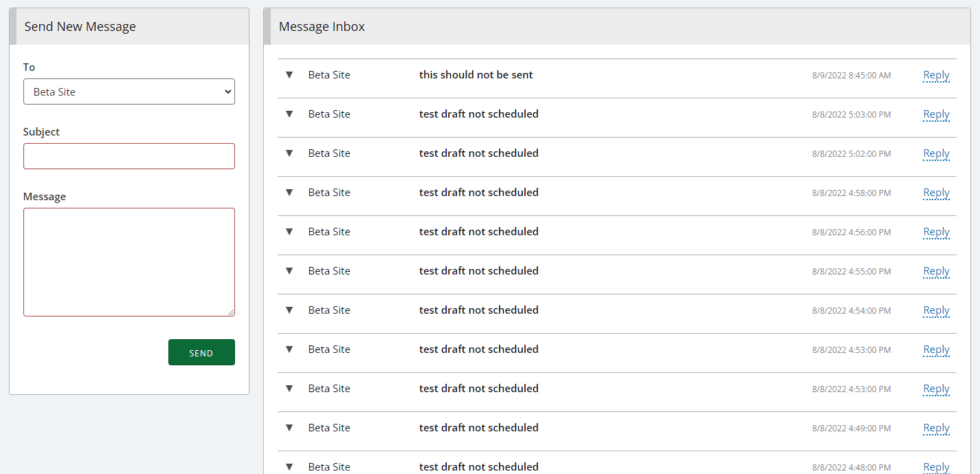Image resolution: width=980 pixels, height=474 pixels.
Task: Expand the 4:55:00 PM message arrow
Action: coord(289,271)
